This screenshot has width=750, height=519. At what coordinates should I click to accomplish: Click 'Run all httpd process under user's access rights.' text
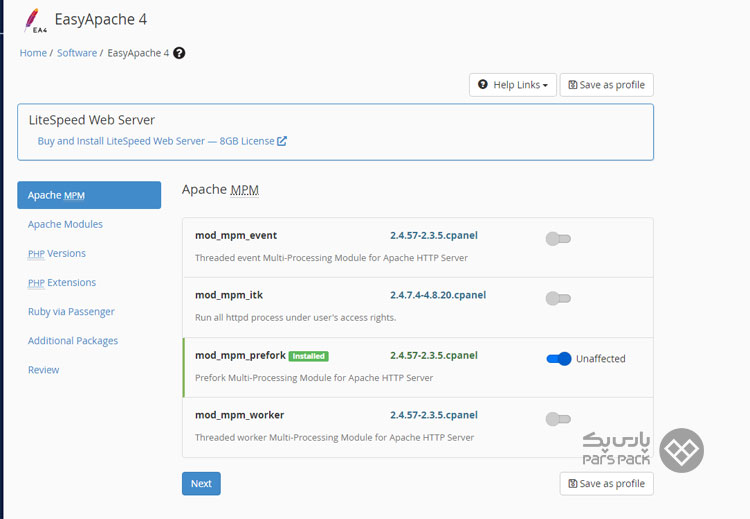[x=296, y=318]
